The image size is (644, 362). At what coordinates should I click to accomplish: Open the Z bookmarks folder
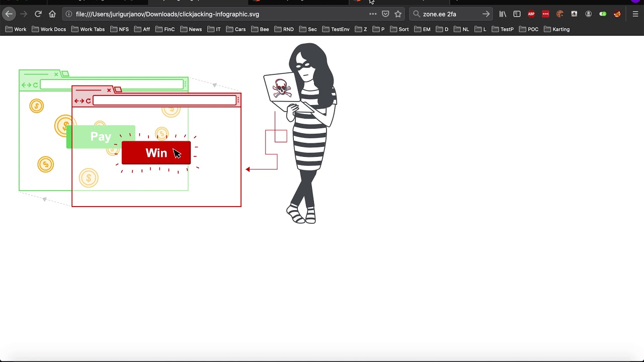(361, 29)
